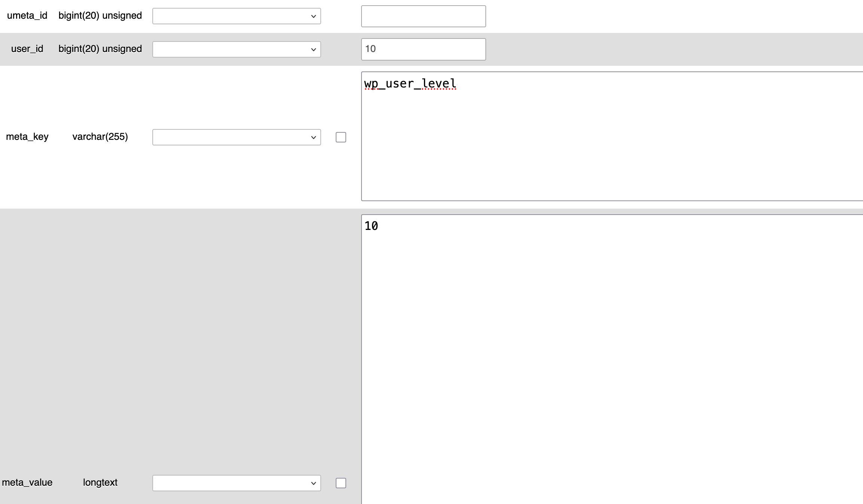Click the meta_value textarea containing 10
This screenshot has width=863, height=504.
(612, 359)
